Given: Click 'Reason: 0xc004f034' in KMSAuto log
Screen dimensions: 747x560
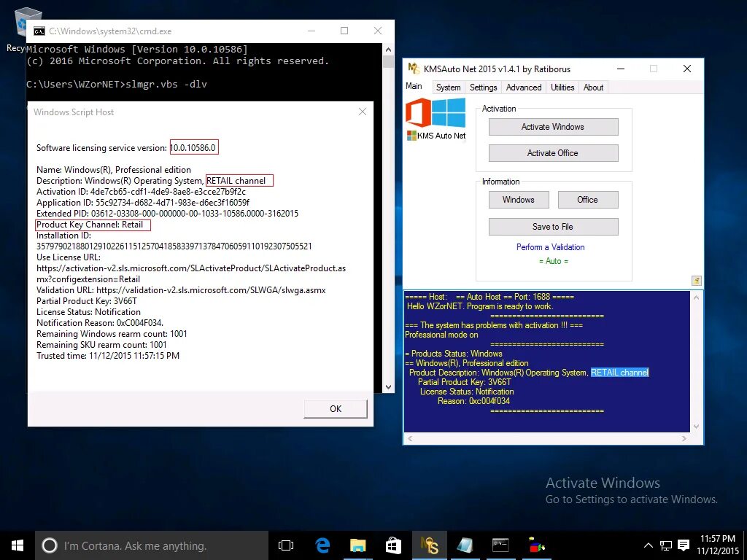Looking at the screenshot, I should coord(473,401).
